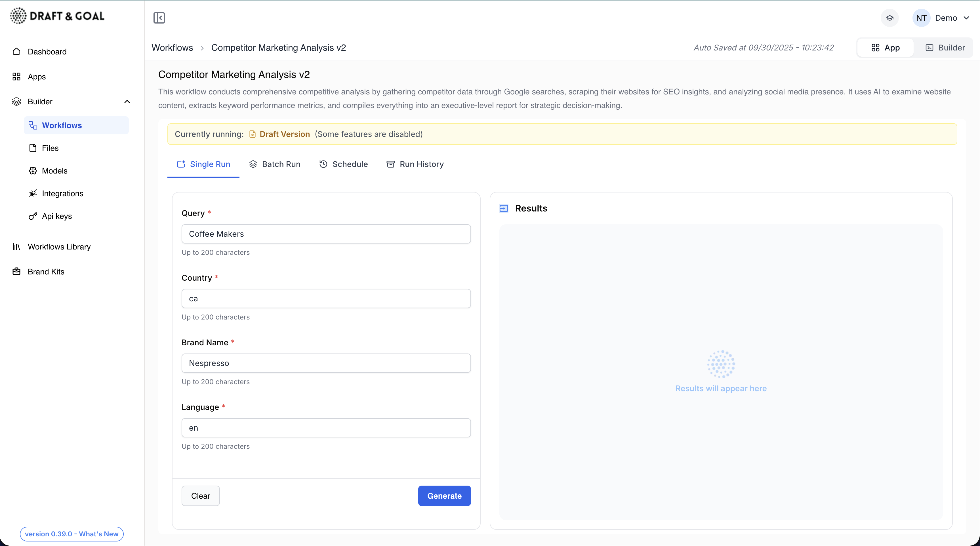Open the Apps section

coord(37,77)
